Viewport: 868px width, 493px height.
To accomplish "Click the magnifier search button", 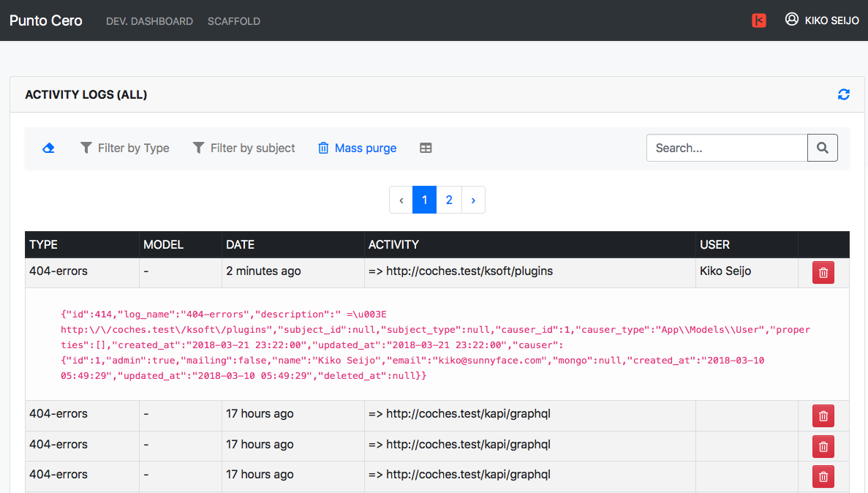I will 823,148.
